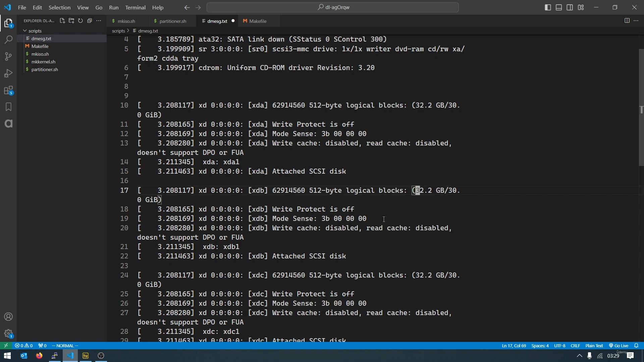Change indentation via Spaces: 4
Image resolution: width=644 pixels, height=362 pixels.
[540, 346]
